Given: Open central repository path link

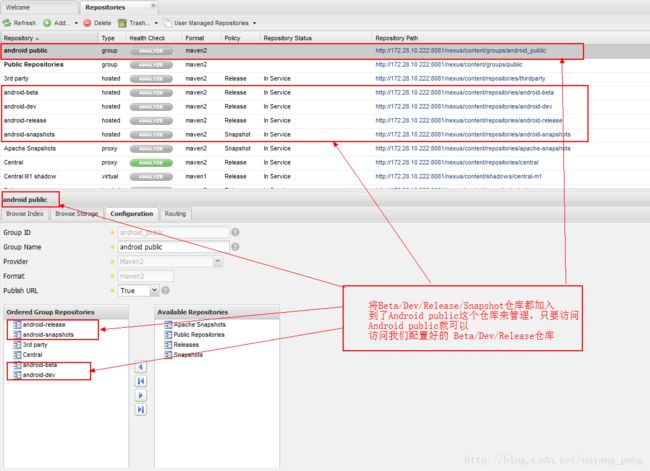Looking at the screenshot, I should click(457, 163).
